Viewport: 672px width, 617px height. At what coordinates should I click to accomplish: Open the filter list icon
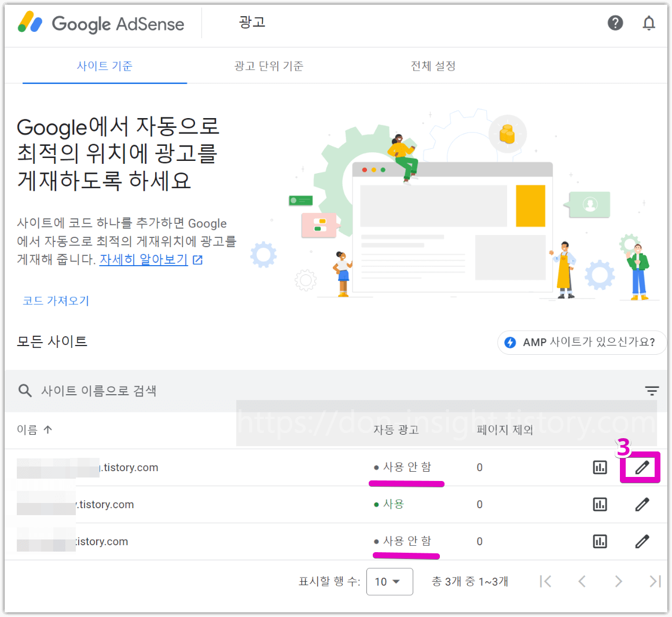652,390
